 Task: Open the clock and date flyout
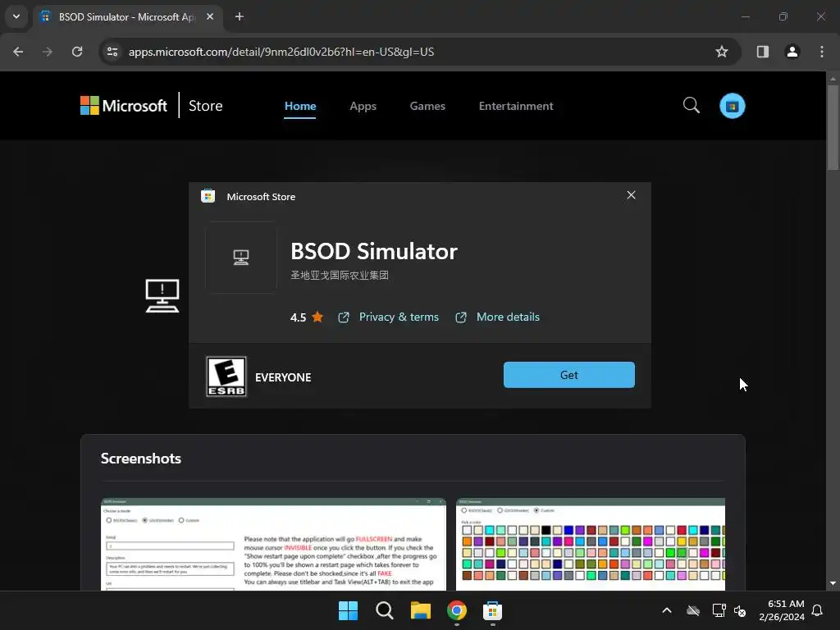point(782,610)
